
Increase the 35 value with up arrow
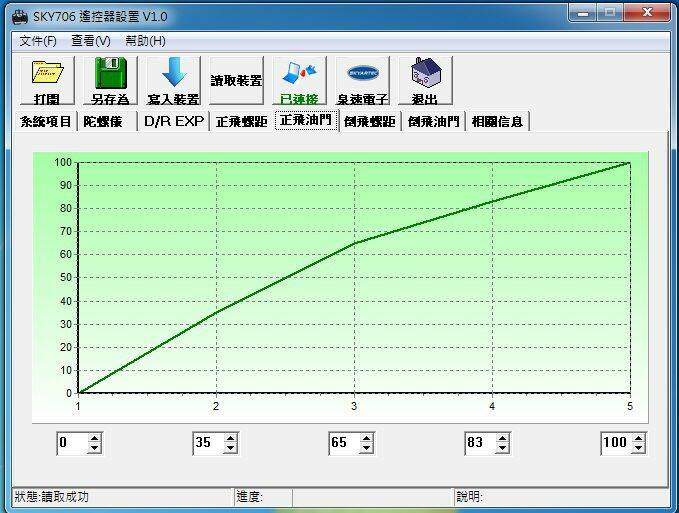click(230, 438)
